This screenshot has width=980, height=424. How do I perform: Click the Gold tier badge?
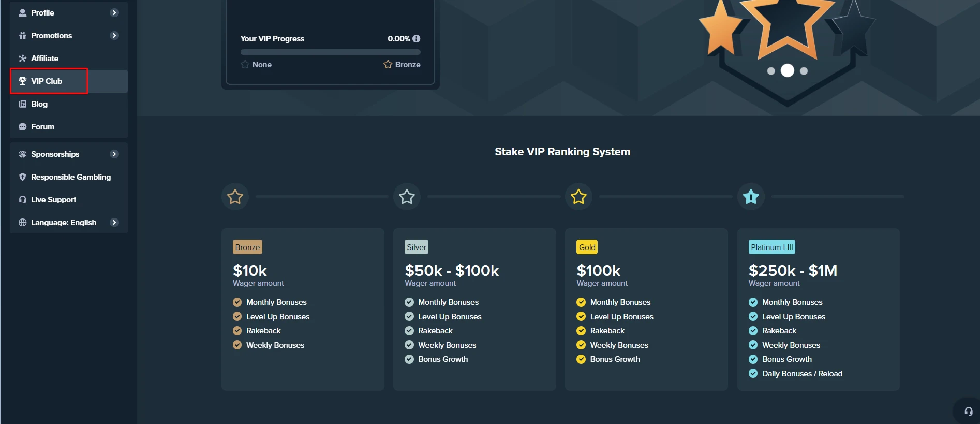click(587, 247)
